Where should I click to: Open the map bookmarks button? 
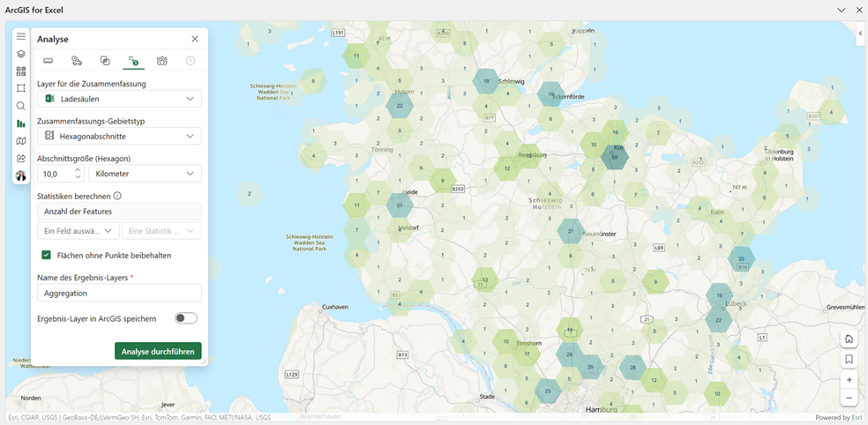[x=849, y=360]
